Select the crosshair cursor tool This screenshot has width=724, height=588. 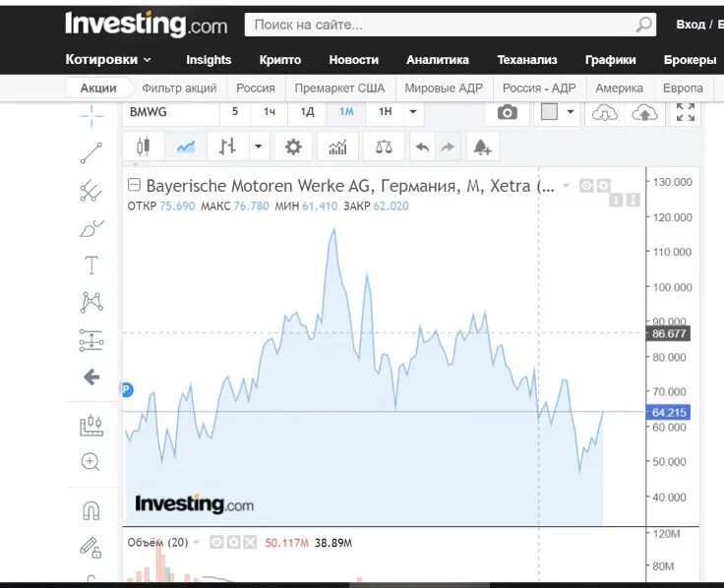(91, 115)
